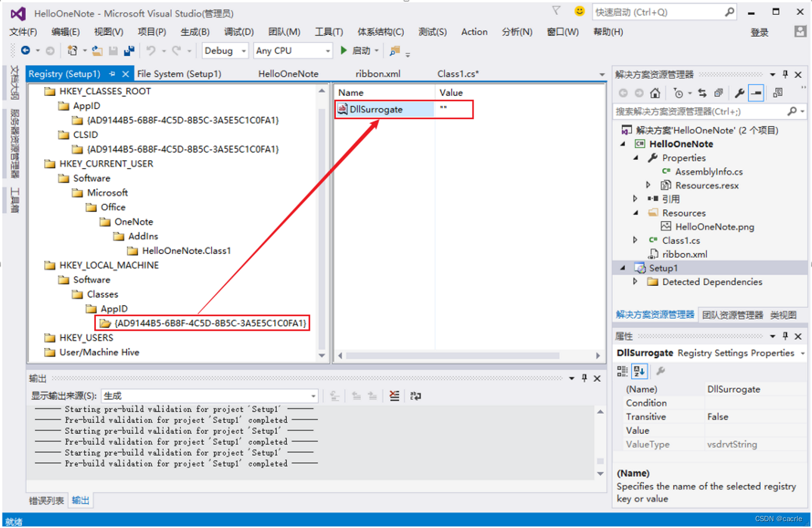Image resolution: width=812 pixels, height=528 pixels.
Task: Switch to the Class1.cs* tab
Action: (x=458, y=73)
